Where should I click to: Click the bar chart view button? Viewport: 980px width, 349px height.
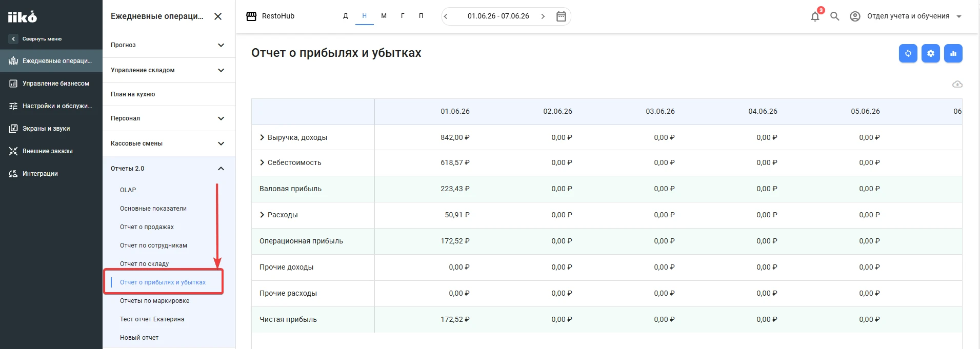click(953, 53)
